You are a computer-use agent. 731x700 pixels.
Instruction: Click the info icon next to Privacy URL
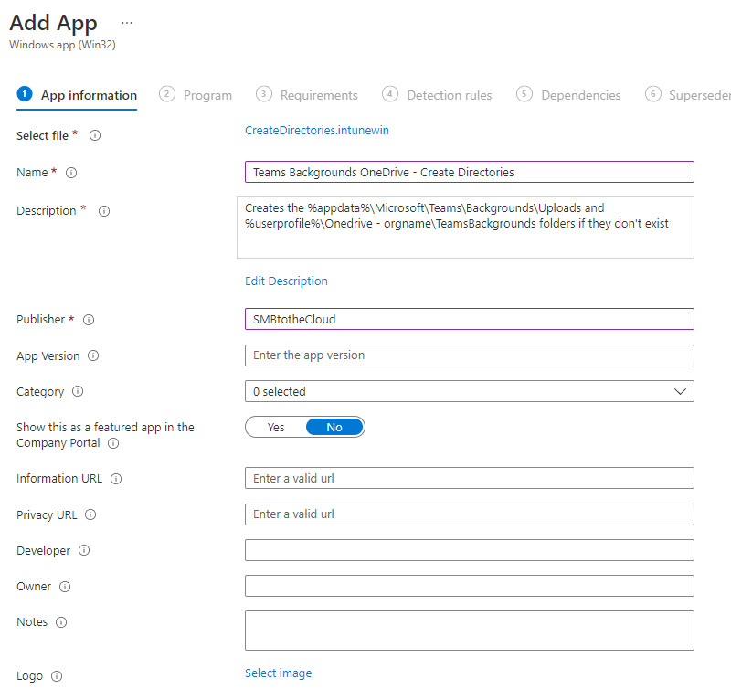(x=90, y=515)
